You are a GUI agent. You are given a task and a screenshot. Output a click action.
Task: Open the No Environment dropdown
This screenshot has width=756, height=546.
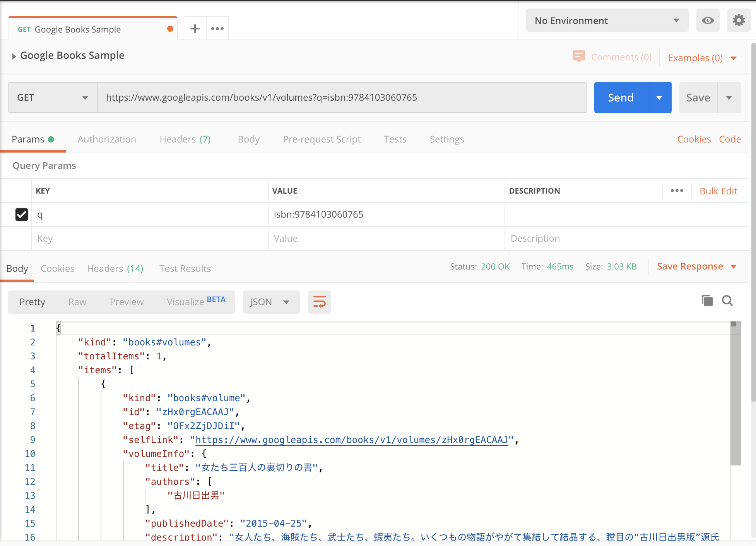(x=607, y=21)
